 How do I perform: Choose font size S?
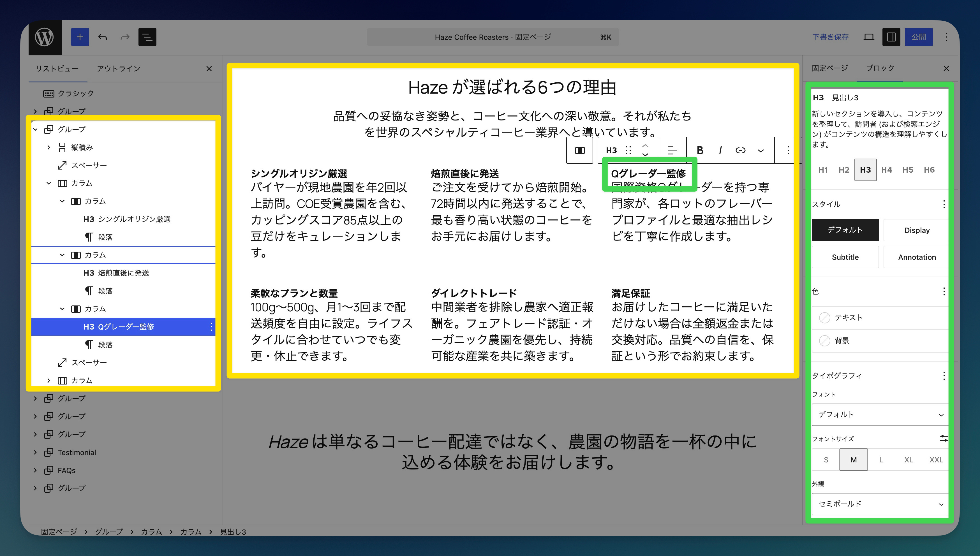826,460
